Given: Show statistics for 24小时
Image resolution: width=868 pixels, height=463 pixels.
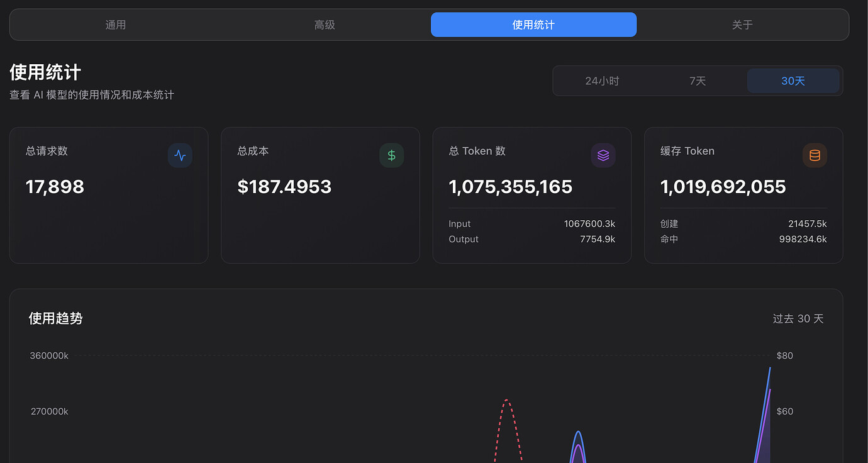Looking at the screenshot, I should 602,81.
